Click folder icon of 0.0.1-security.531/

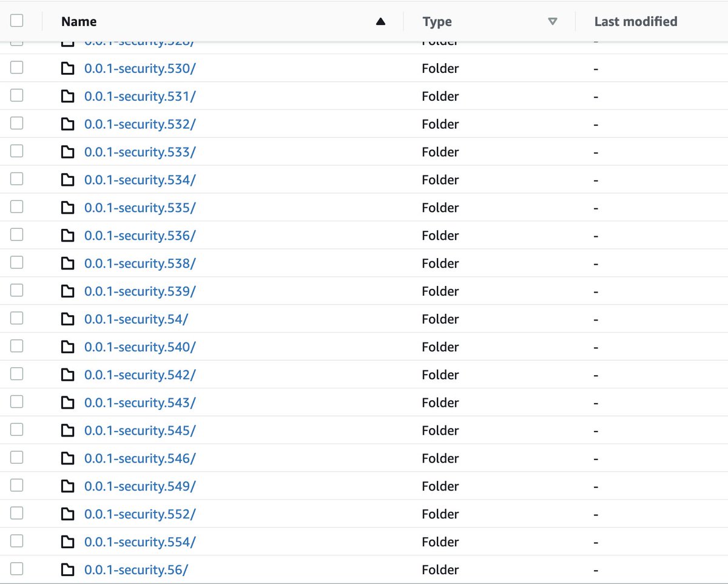[68, 97]
